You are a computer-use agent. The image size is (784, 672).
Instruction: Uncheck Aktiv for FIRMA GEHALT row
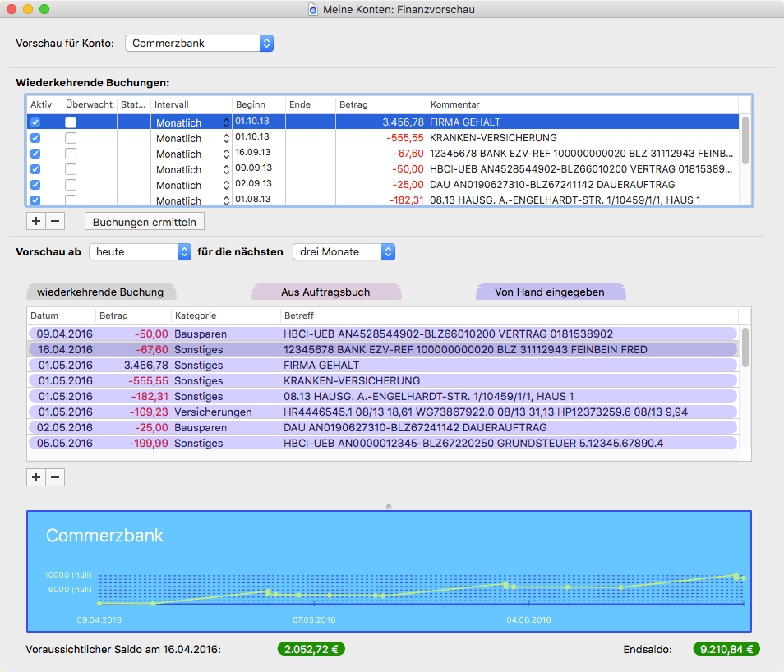[x=35, y=122]
